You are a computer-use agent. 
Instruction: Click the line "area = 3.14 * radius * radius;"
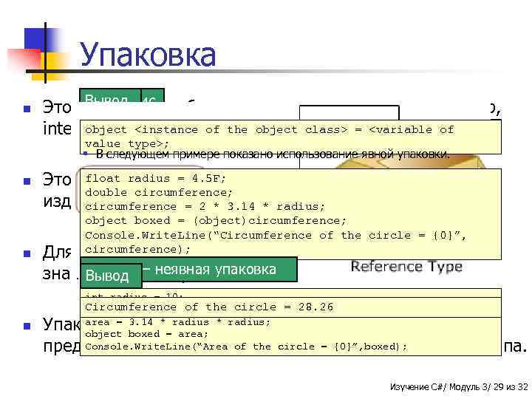(177, 322)
